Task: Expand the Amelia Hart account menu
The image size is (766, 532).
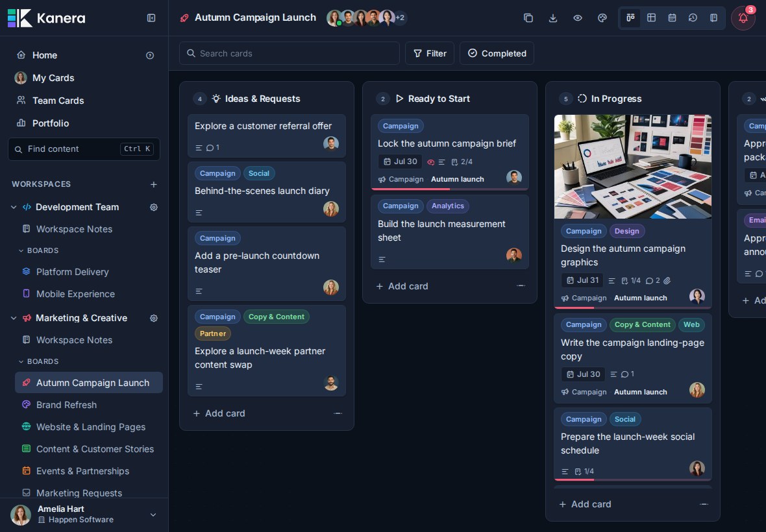Action: tap(153, 515)
